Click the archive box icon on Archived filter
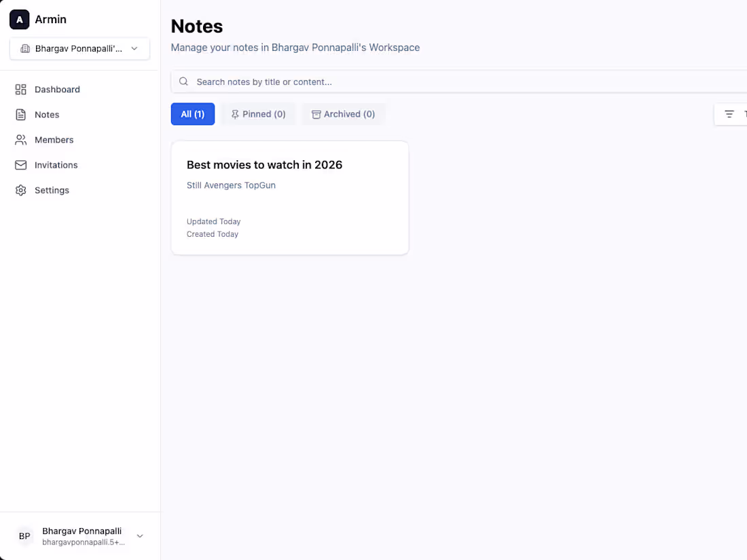 pos(316,114)
